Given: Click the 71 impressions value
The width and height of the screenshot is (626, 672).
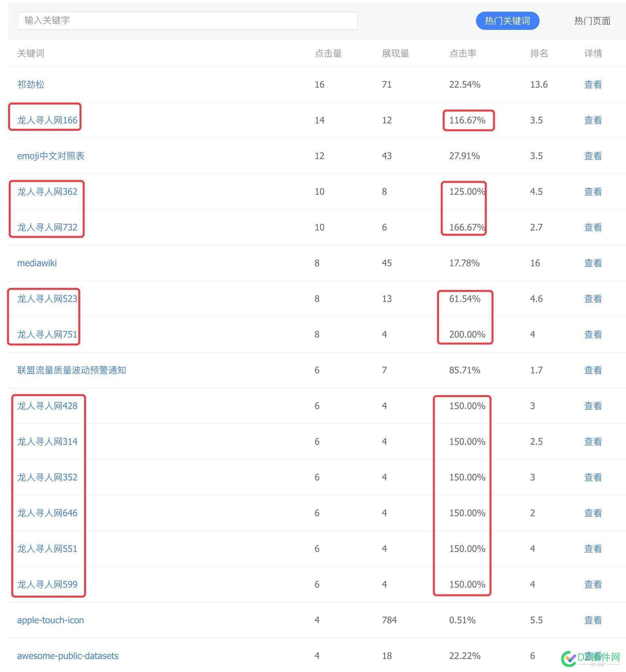Looking at the screenshot, I should tap(387, 84).
